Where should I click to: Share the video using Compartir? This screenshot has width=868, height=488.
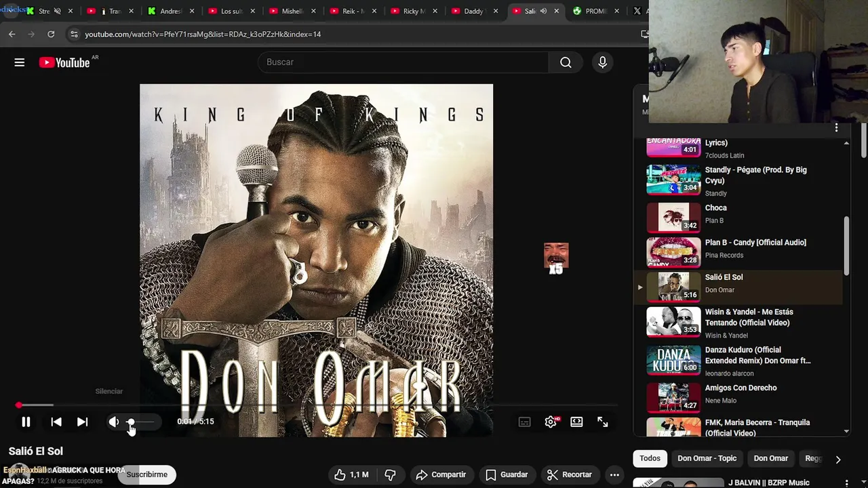[x=441, y=474]
